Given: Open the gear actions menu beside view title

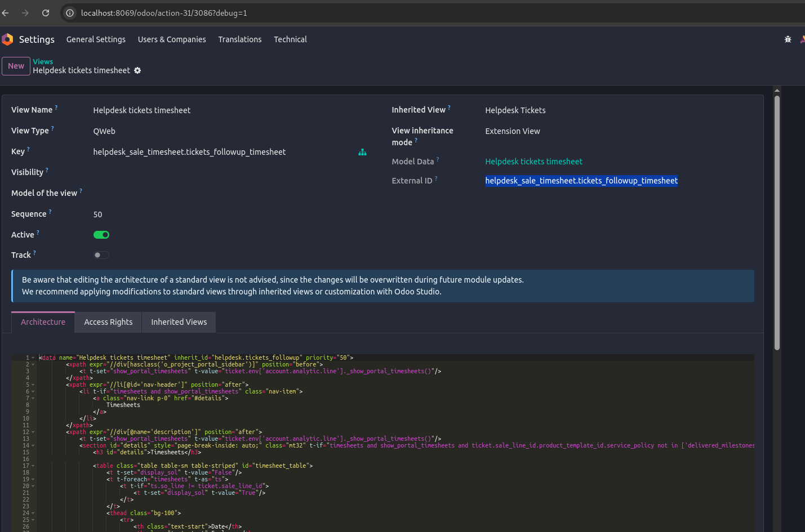Looking at the screenshot, I should click(x=137, y=71).
